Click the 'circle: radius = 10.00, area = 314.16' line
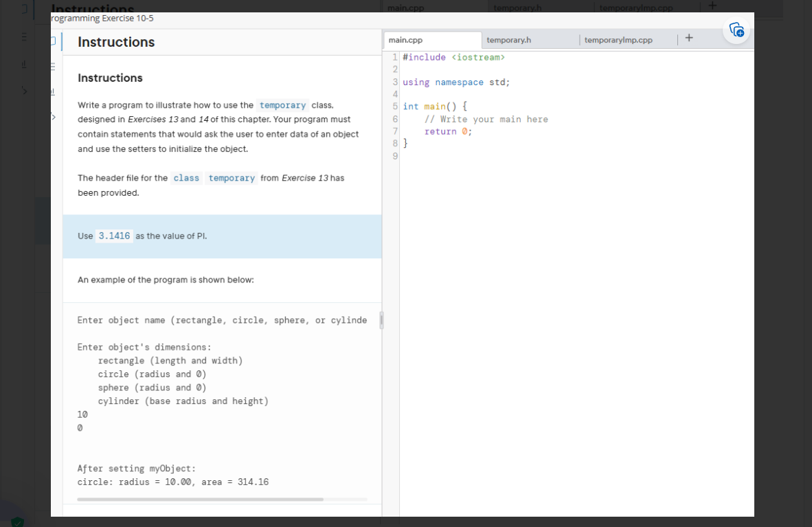Viewport: 812px width, 527px height. [x=173, y=482]
